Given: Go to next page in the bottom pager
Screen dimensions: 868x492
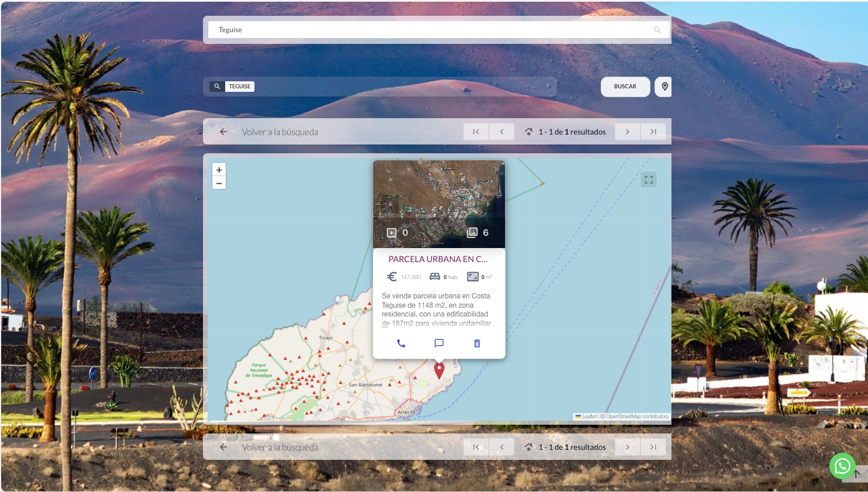Looking at the screenshot, I should [x=628, y=447].
